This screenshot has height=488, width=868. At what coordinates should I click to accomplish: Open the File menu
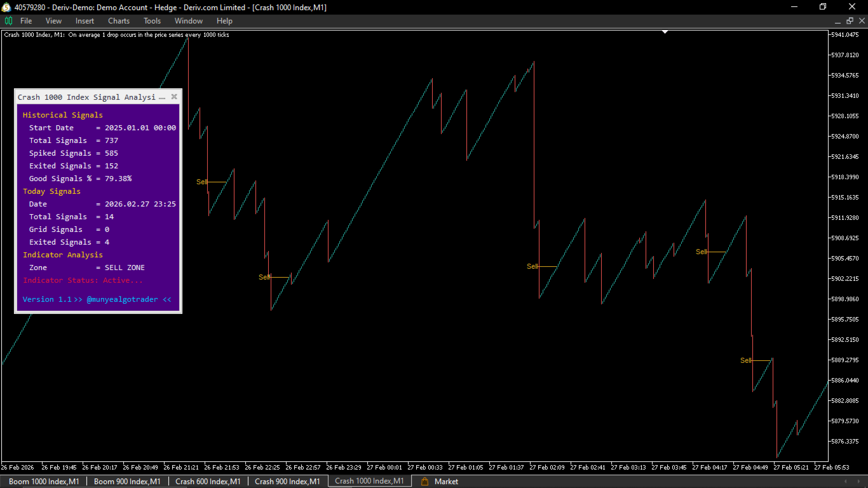click(x=26, y=21)
